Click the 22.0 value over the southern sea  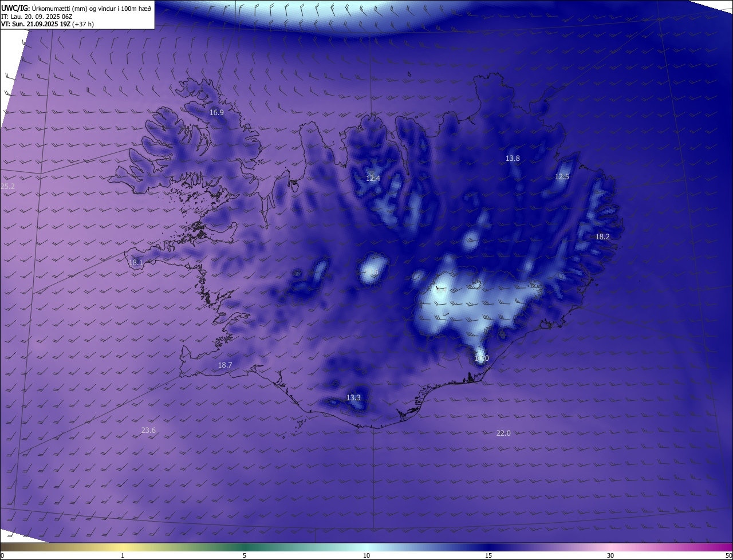[503, 433]
